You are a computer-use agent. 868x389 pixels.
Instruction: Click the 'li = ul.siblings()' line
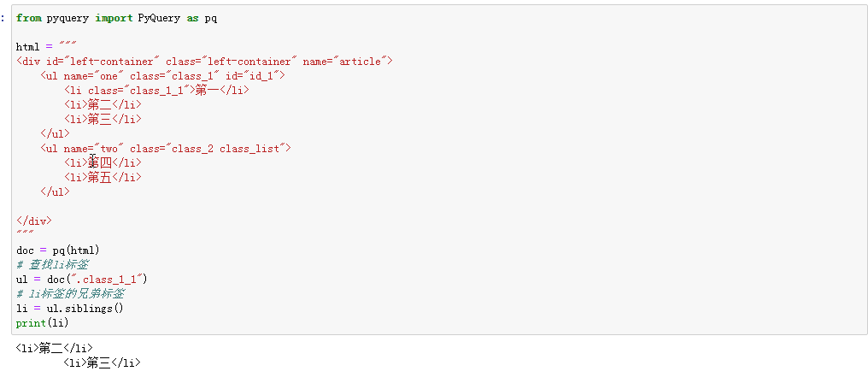click(70, 309)
